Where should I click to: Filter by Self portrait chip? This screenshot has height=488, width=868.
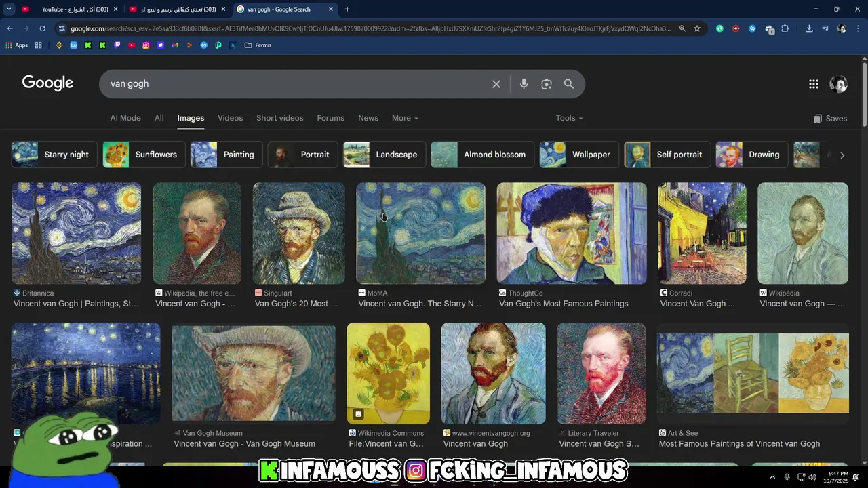pyautogui.click(x=667, y=155)
